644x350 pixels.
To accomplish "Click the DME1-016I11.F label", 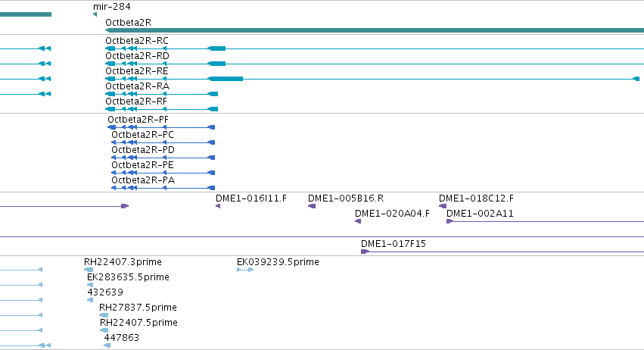I will 251,198.
